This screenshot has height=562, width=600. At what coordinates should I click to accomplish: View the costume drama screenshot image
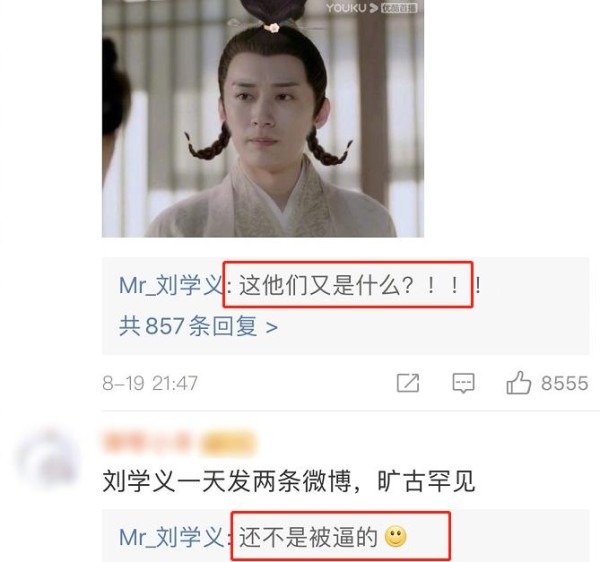tap(263, 119)
